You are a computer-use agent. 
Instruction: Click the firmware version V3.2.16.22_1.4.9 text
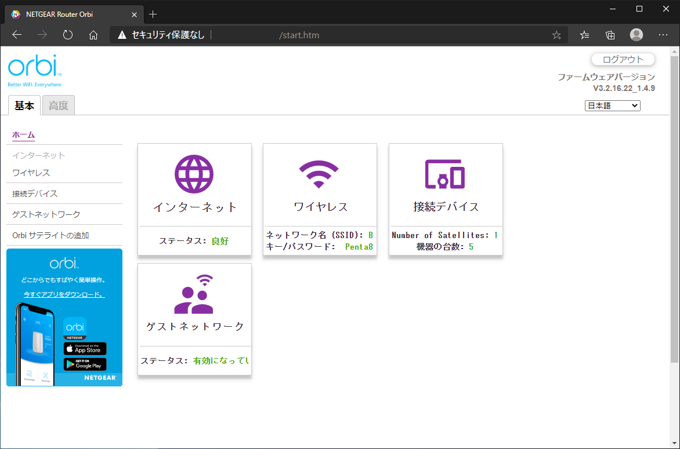point(624,88)
